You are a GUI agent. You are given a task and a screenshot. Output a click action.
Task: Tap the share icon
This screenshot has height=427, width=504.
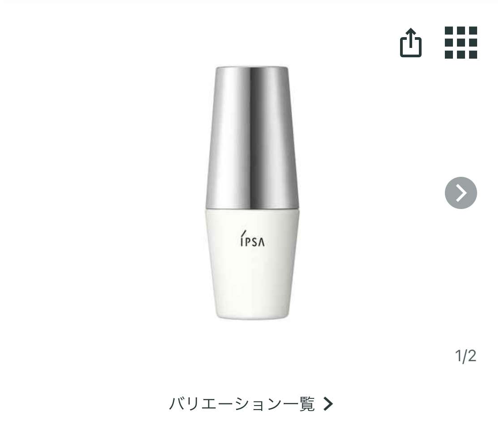(x=410, y=43)
